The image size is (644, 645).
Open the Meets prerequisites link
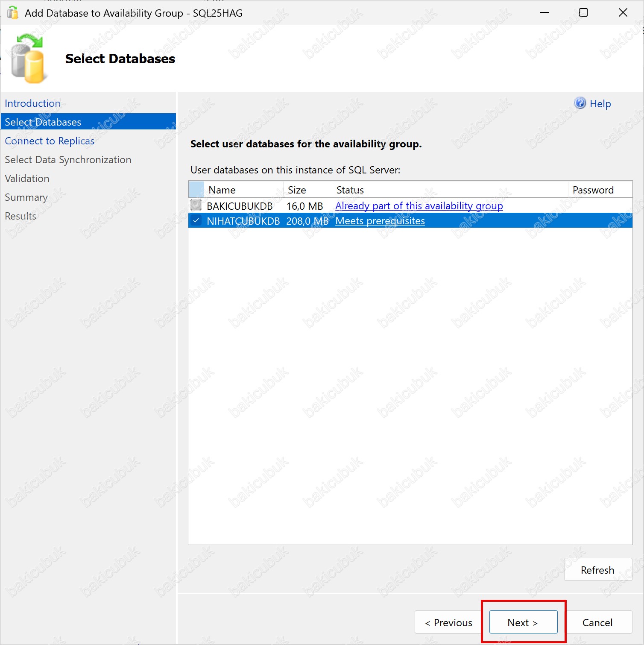380,221
